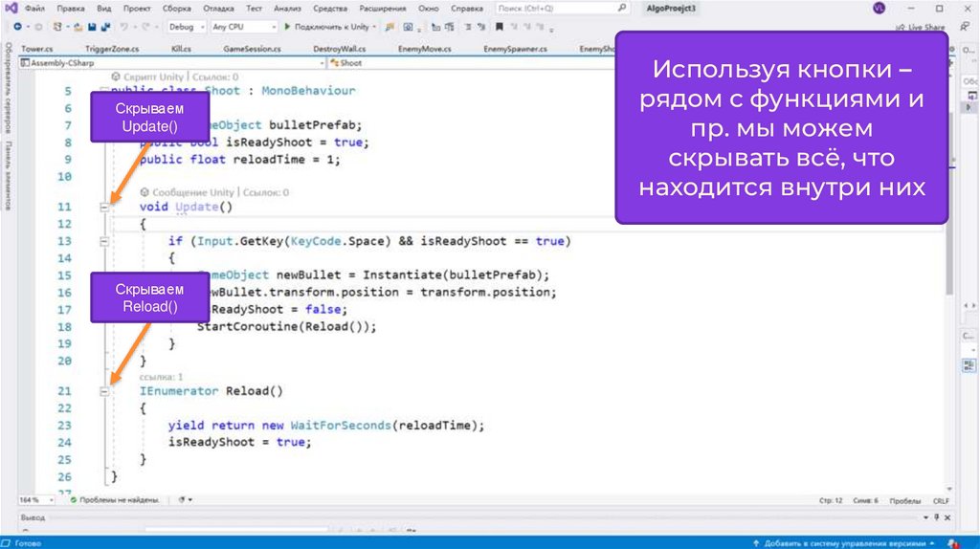Click the save all files icon
The width and height of the screenshot is (980, 549).
pyautogui.click(x=105, y=27)
